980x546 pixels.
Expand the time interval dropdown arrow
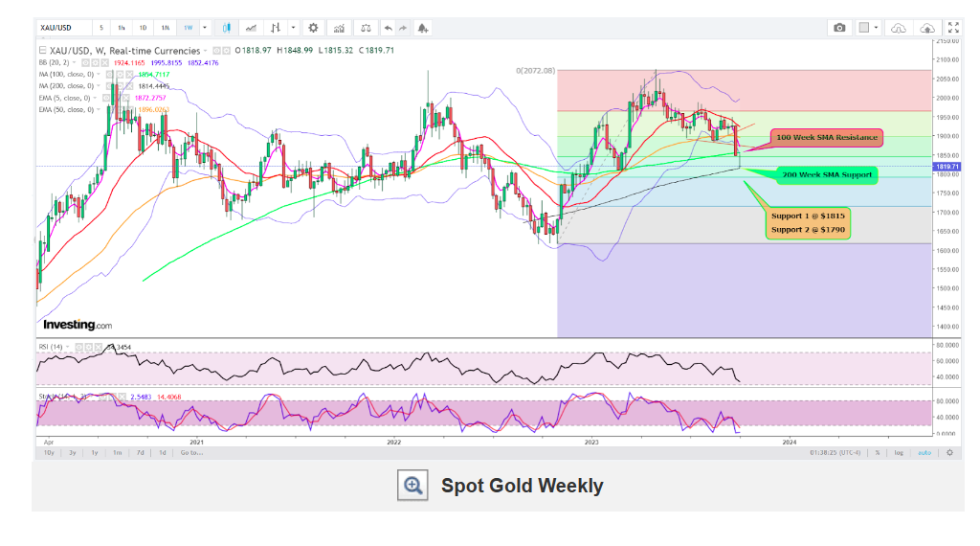[205, 28]
